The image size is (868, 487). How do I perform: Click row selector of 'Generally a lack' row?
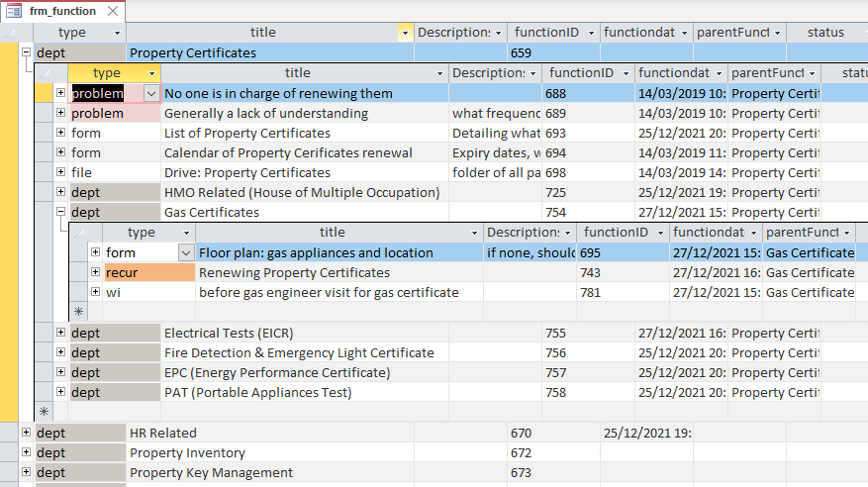click(x=44, y=114)
